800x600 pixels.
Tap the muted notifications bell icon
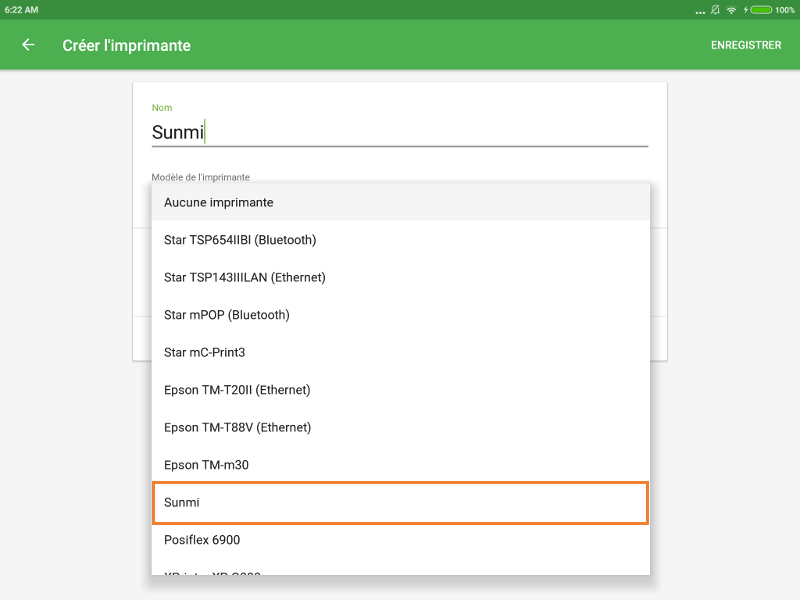coord(714,10)
